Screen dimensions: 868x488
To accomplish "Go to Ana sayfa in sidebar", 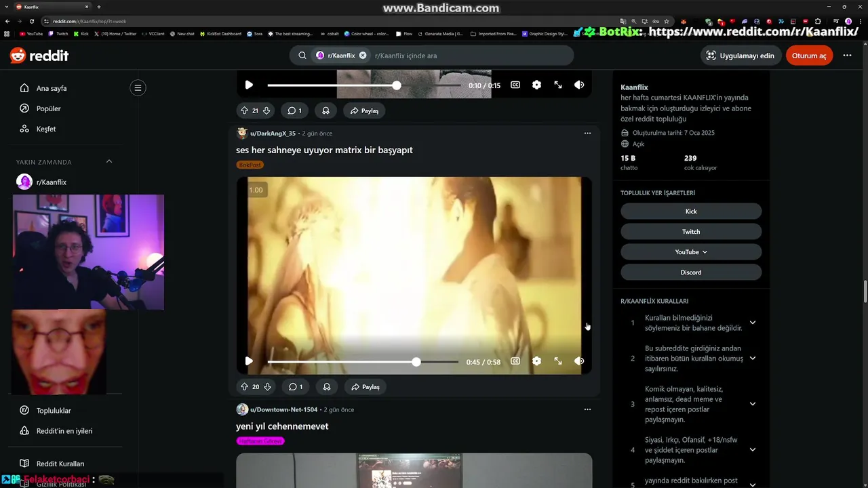I will (x=52, y=88).
